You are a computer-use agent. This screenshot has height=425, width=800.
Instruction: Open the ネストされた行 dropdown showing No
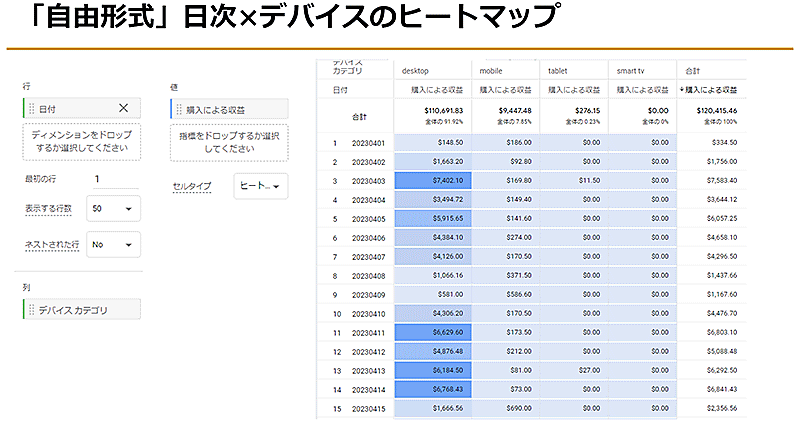(x=113, y=244)
